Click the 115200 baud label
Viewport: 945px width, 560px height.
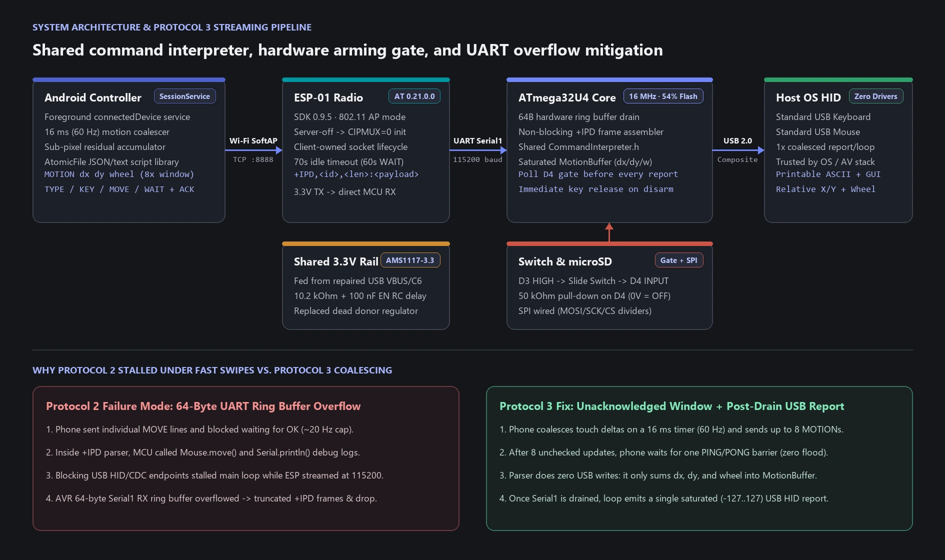[x=477, y=159]
